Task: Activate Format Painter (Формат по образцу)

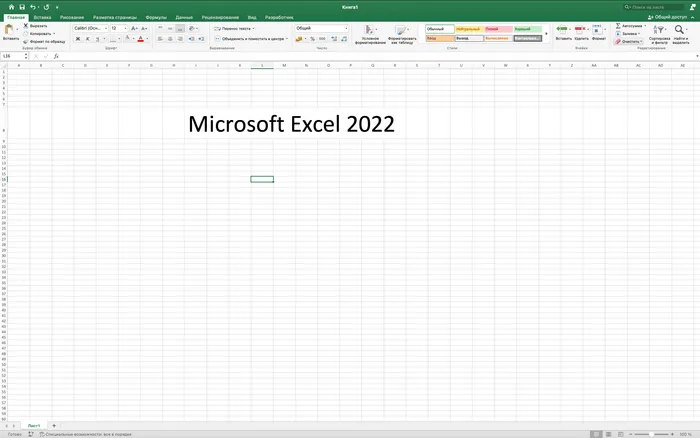Action: (x=44, y=42)
